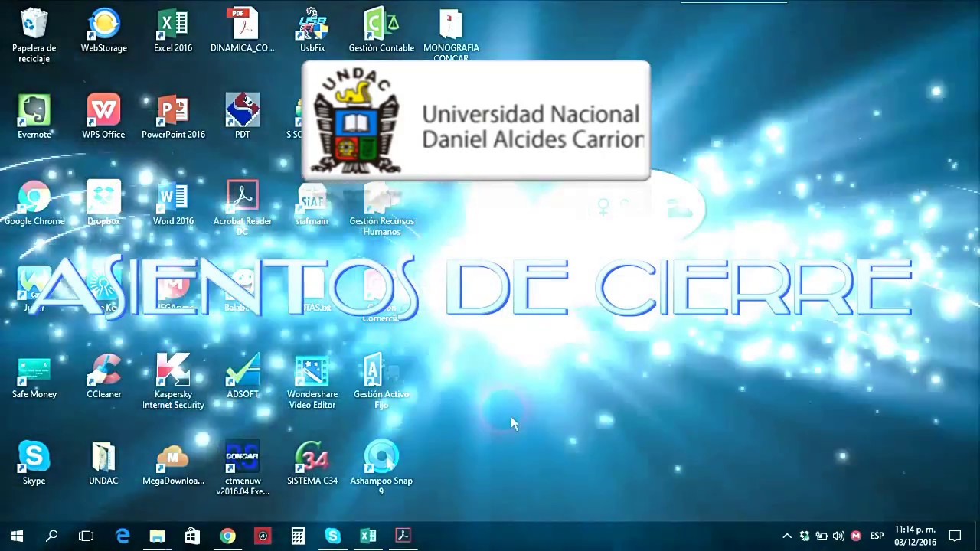Launch WebStorage from the desktop
Viewport: 980px width, 551px height.
(104, 31)
